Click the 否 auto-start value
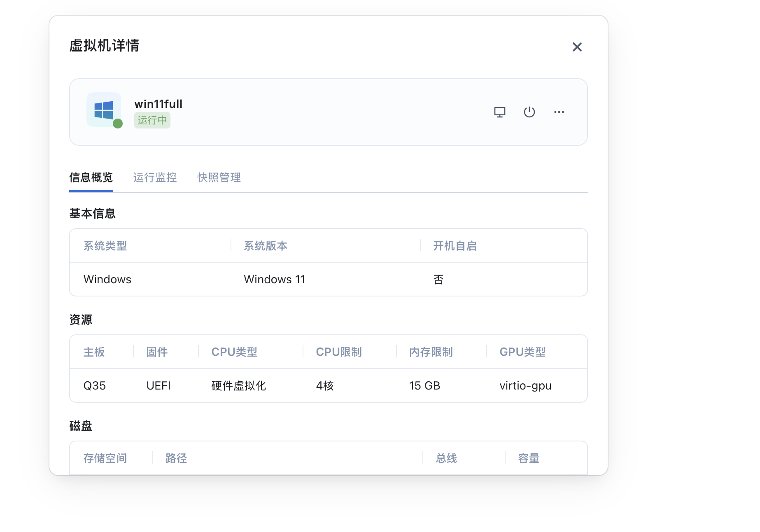Viewport: 760px width, 532px height. coord(438,280)
